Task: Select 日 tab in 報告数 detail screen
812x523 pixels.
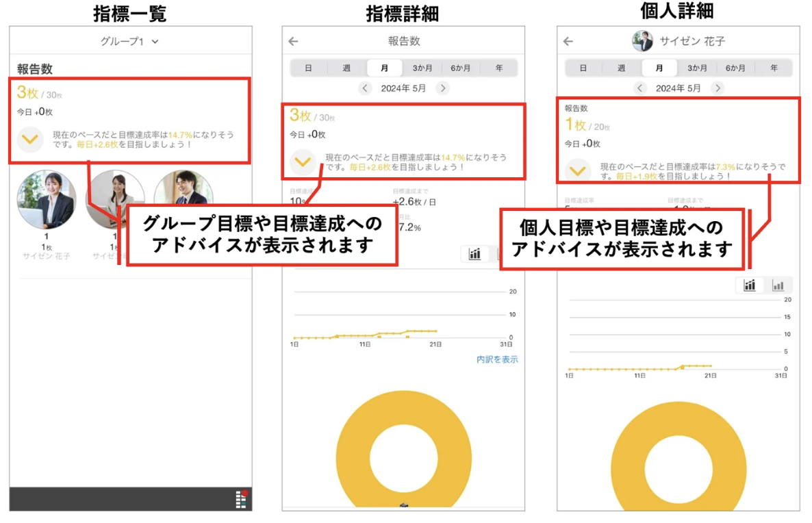Action: coord(308,68)
